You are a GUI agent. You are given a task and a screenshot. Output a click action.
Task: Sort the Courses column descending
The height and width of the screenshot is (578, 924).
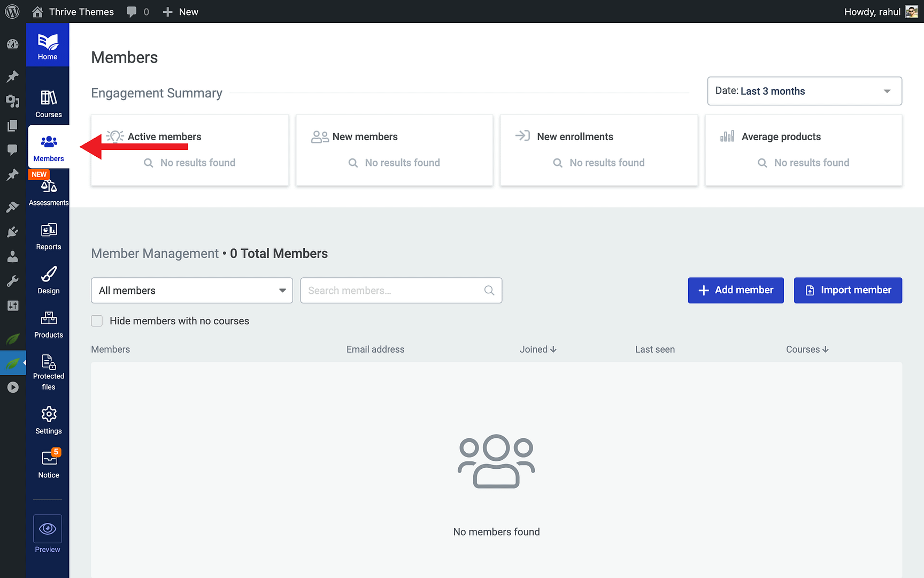(826, 349)
